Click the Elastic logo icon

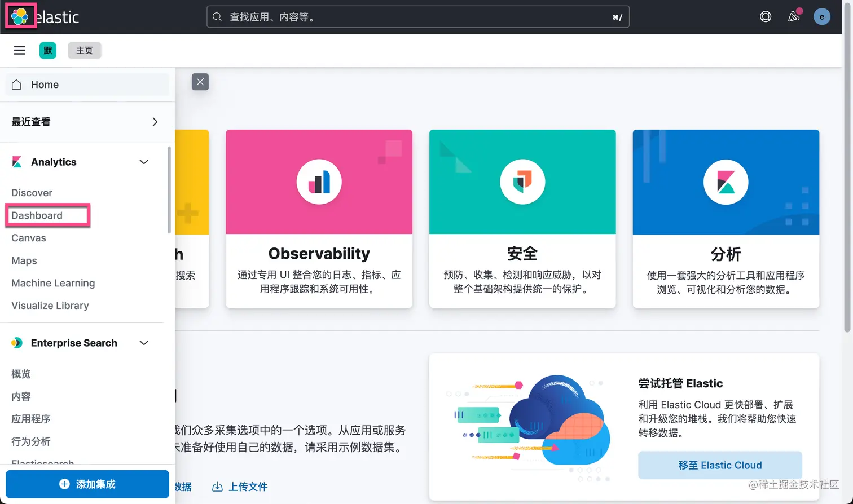pyautogui.click(x=20, y=16)
